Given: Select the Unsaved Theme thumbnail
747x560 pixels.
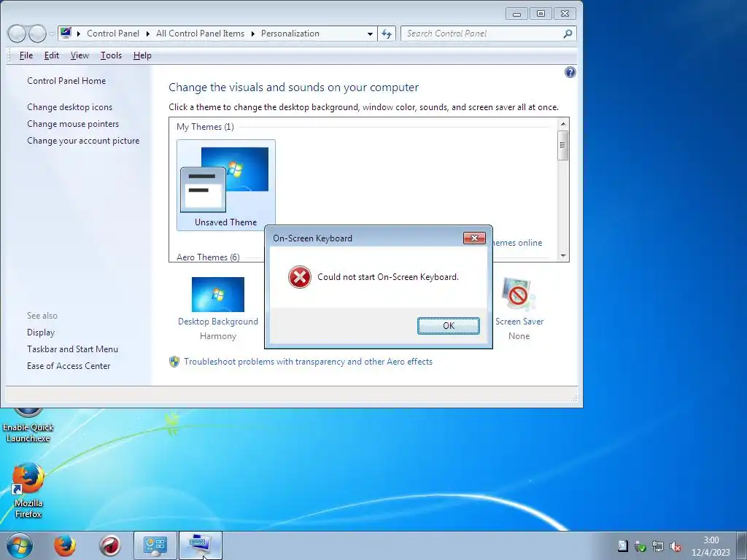Looking at the screenshot, I should (x=226, y=185).
